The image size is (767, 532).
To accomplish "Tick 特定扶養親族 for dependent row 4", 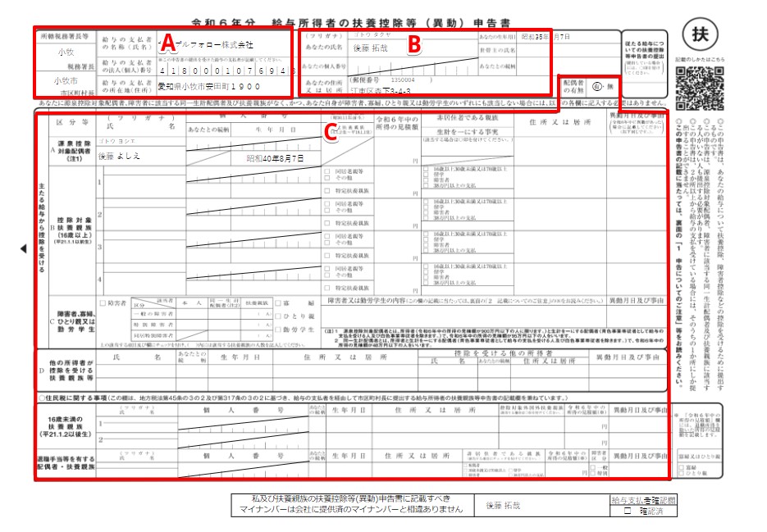I will point(327,288).
